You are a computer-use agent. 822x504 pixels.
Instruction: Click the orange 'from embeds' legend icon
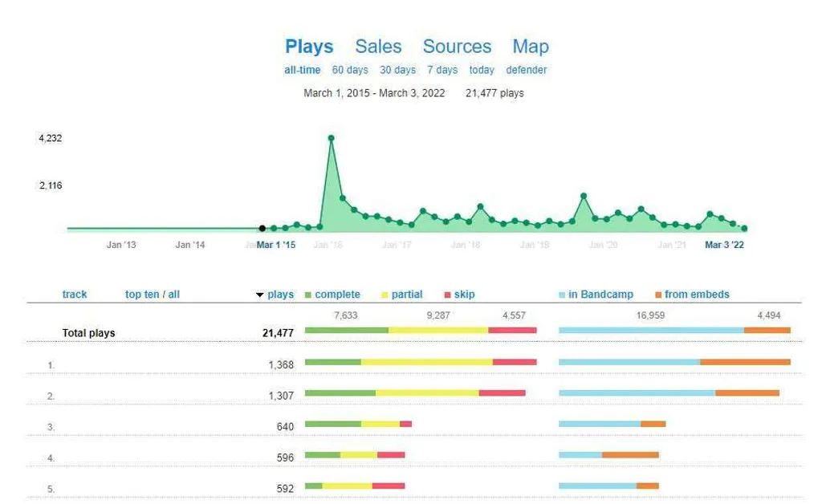click(x=657, y=295)
